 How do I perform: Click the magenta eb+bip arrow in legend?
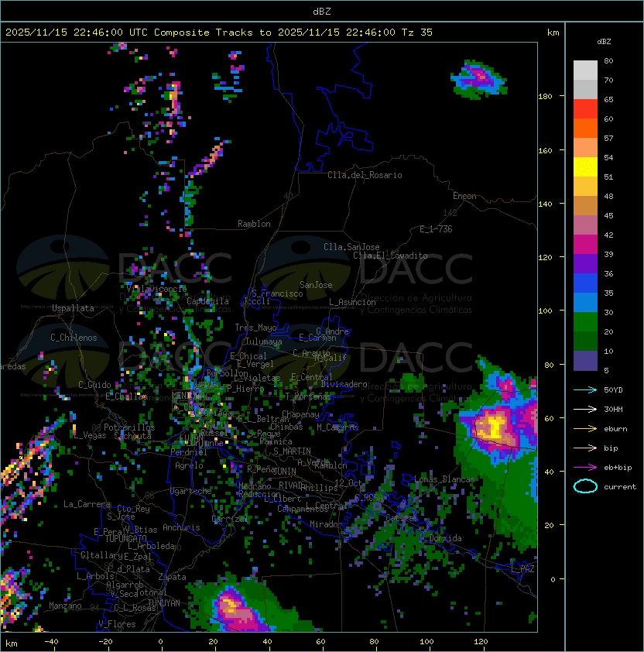tap(585, 468)
